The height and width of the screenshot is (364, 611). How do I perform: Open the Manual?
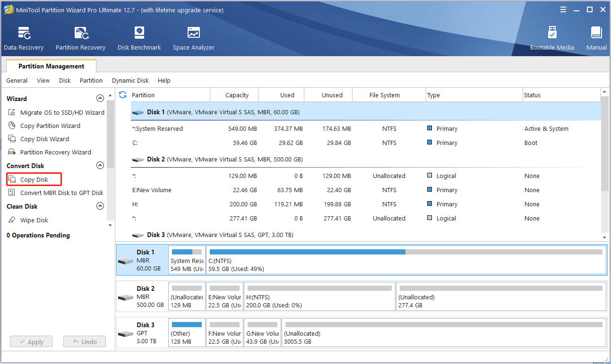596,39
